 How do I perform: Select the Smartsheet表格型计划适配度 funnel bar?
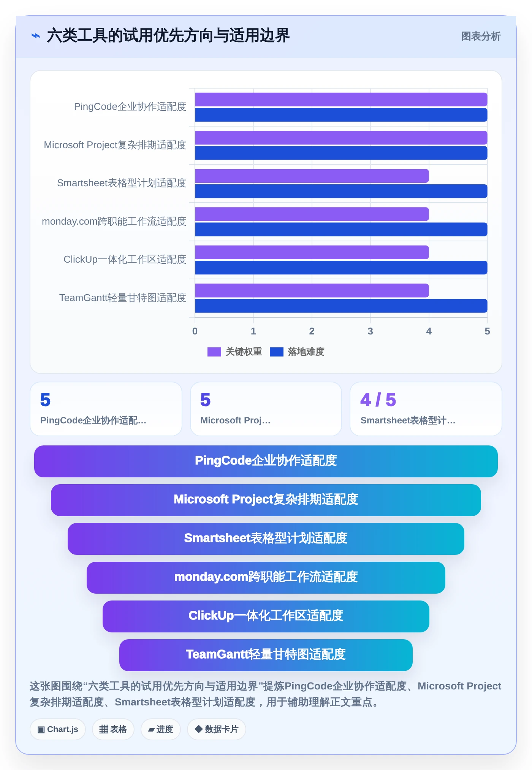pos(266,539)
